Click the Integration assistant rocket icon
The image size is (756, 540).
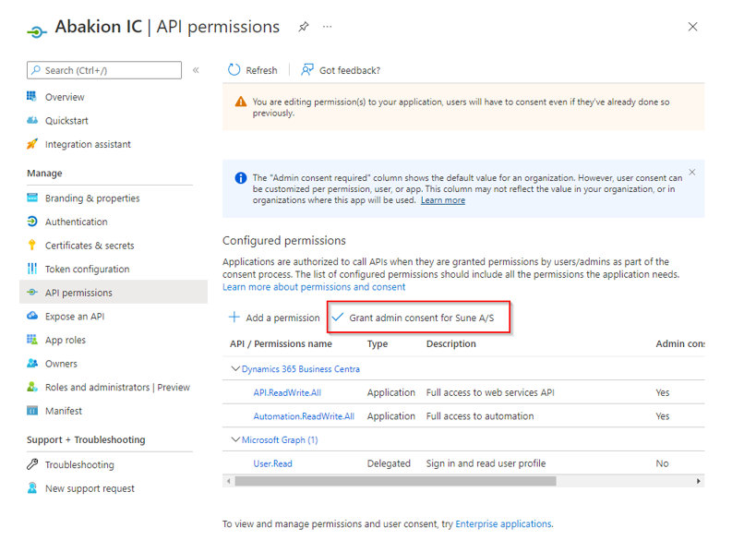pos(31,144)
